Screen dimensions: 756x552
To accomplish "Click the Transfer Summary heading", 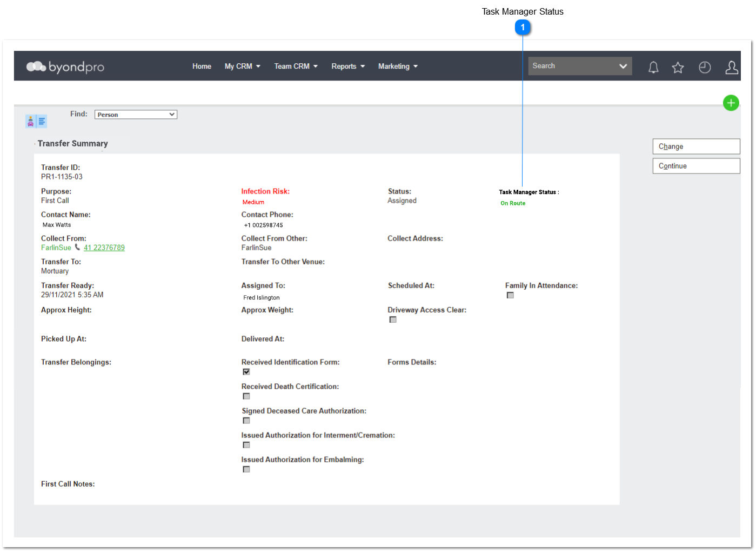I will pyautogui.click(x=73, y=143).
